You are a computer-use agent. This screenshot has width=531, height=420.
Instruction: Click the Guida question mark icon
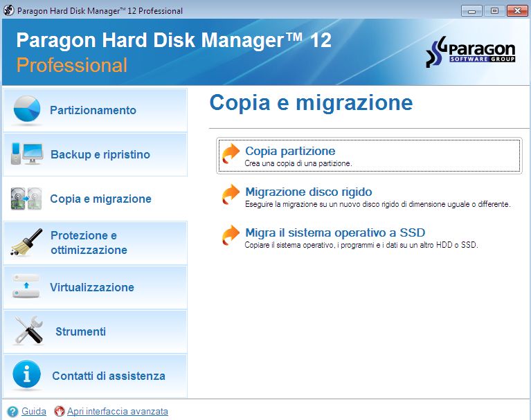[x=12, y=412]
